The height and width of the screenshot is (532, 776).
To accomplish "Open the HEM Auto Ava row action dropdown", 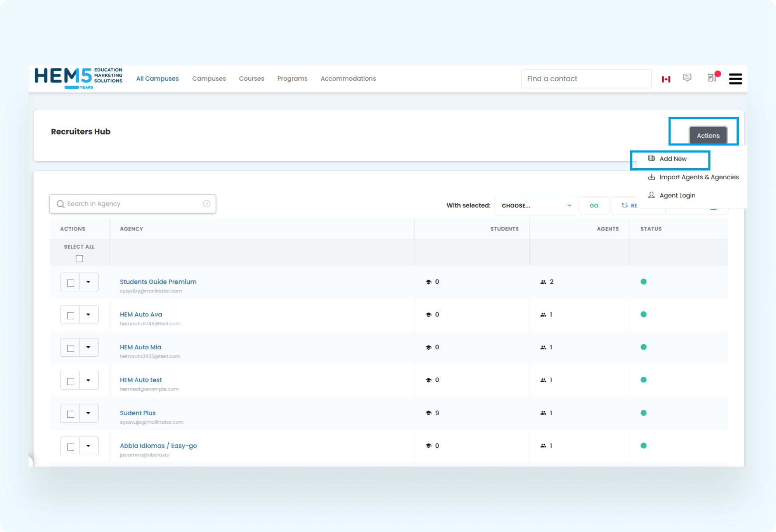I will pyautogui.click(x=88, y=314).
